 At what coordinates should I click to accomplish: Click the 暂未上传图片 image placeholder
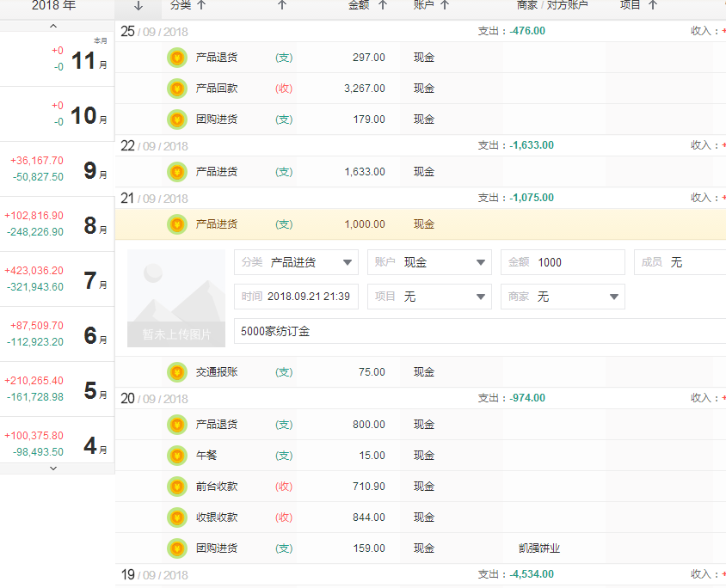(176, 298)
